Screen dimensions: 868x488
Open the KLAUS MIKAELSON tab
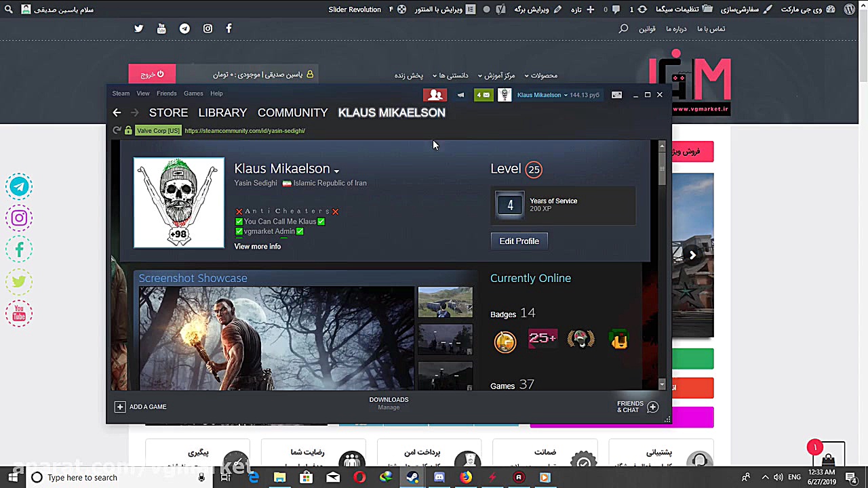[x=392, y=113]
